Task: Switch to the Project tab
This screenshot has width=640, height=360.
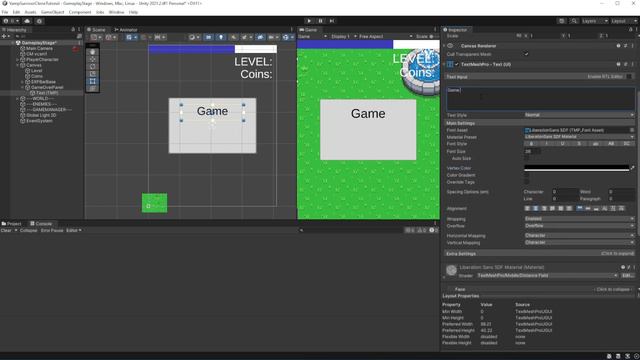Action: coord(11,224)
